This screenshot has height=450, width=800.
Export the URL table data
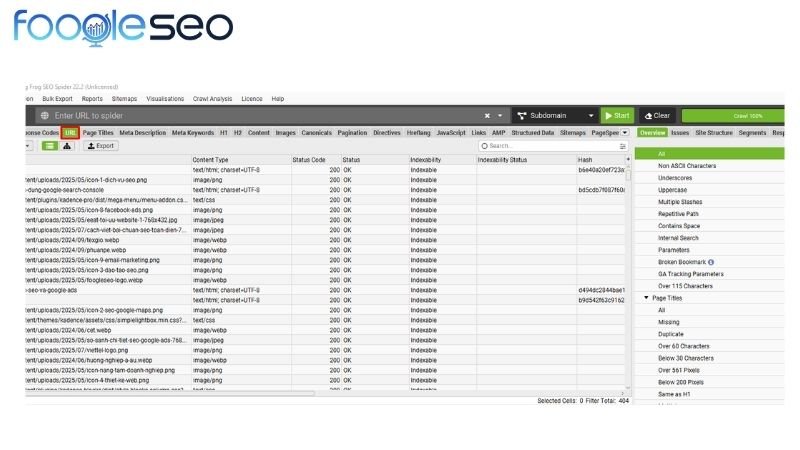pyautogui.click(x=101, y=146)
